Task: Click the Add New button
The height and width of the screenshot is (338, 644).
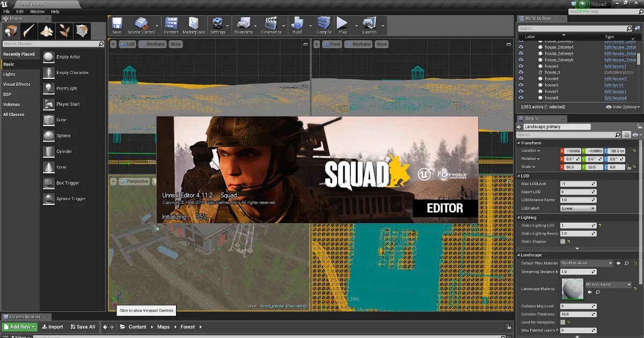Action: (19, 327)
